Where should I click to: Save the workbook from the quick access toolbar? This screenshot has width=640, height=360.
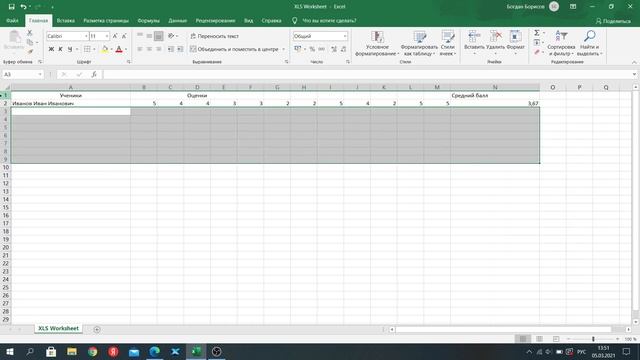11,7
